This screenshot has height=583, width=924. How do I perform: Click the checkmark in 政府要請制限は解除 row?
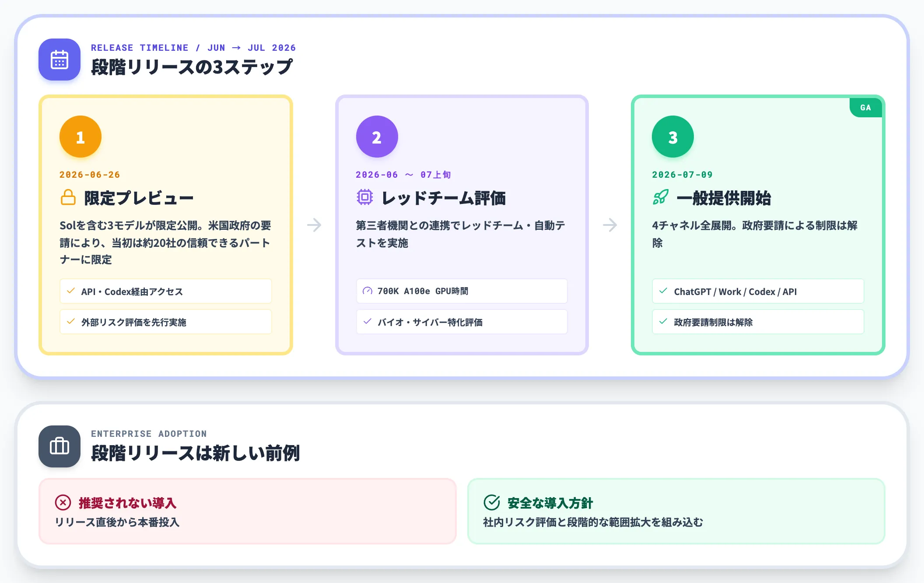(663, 322)
